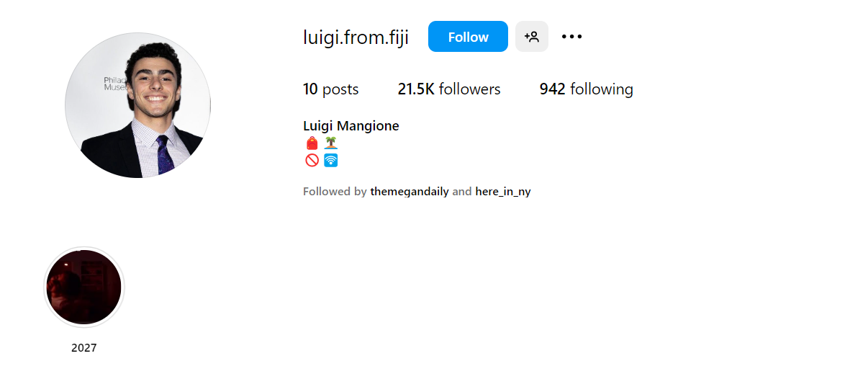The image size is (868, 392).
Task: Click the word 'following' beside 942
Action: [x=602, y=89]
